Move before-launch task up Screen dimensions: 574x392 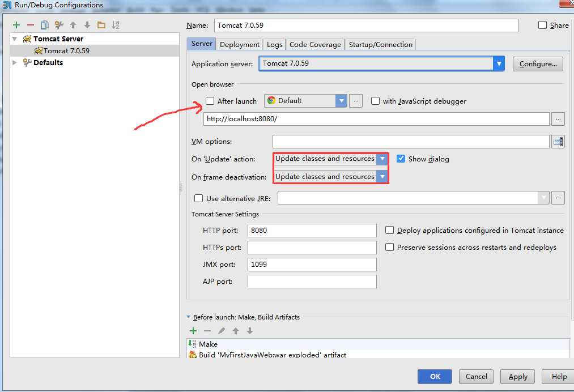coord(236,331)
